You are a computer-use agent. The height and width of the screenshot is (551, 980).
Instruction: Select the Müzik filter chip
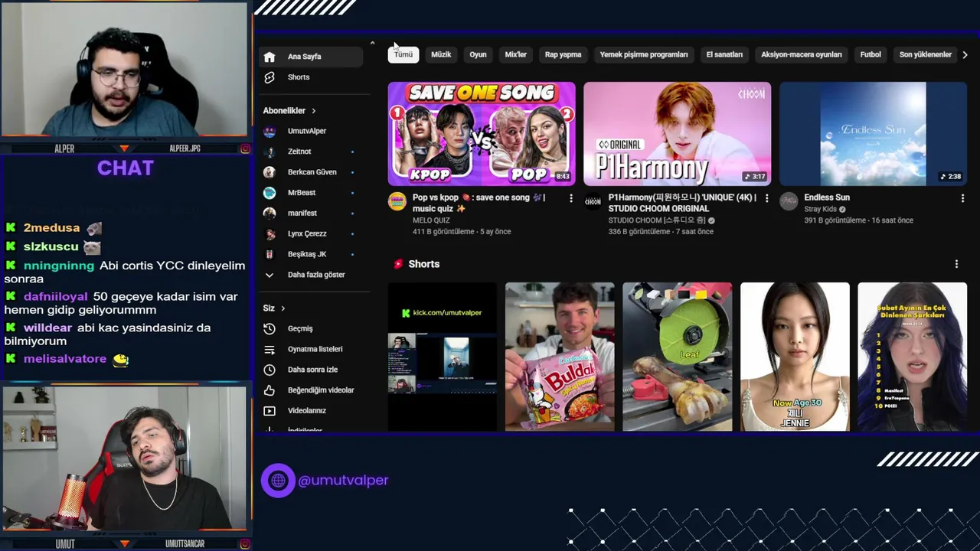point(441,54)
